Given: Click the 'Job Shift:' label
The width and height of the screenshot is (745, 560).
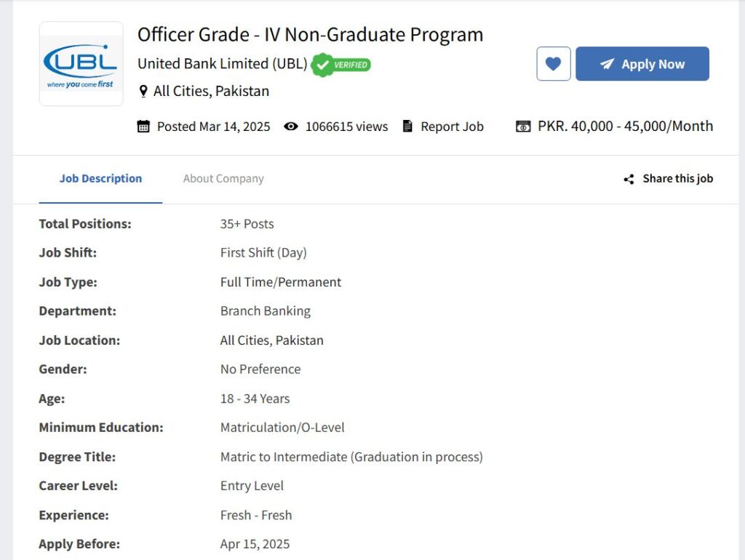Looking at the screenshot, I should coord(68,252).
